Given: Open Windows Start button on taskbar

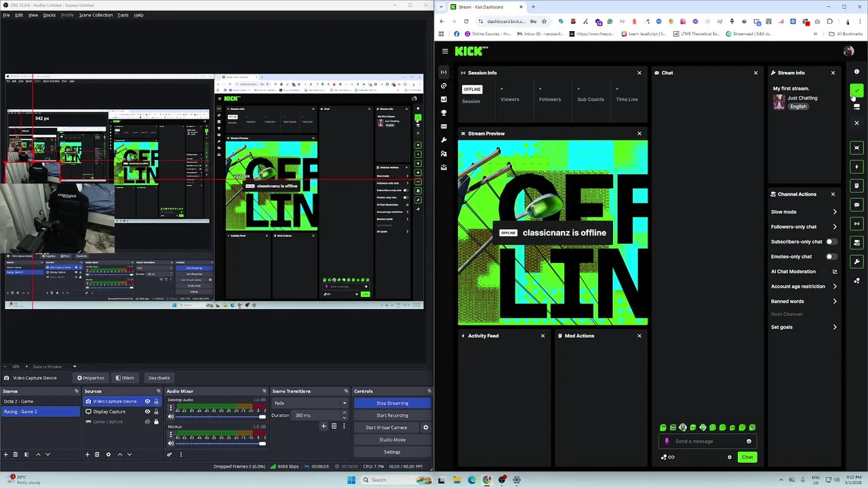Looking at the screenshot, I should pos(351,480).
